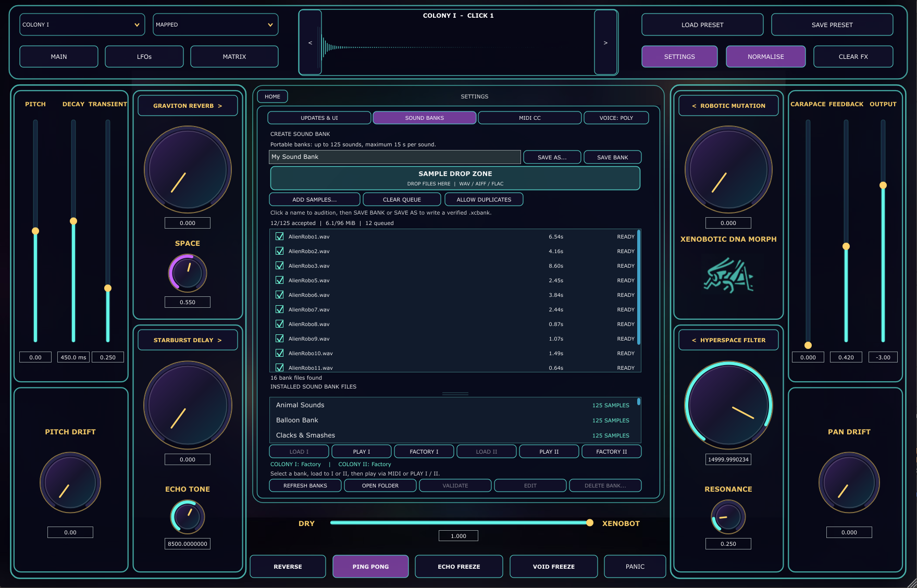
Task: Click the Robotic Mutation large knob
Action: click(728, 170)
